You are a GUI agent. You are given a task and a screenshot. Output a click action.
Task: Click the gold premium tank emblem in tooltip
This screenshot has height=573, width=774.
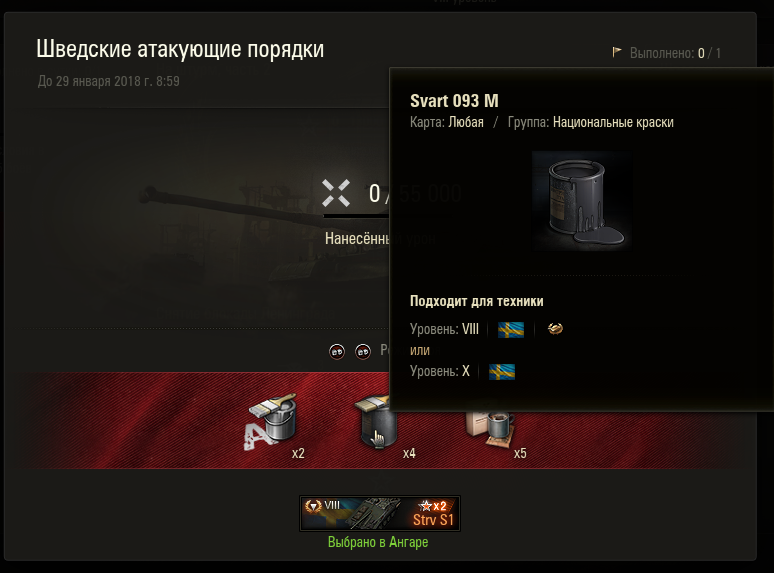click(x=555, y=329)
